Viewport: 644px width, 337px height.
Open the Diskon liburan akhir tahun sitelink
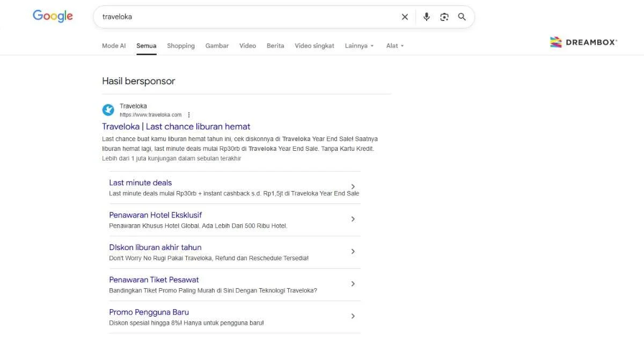(155, 247)
